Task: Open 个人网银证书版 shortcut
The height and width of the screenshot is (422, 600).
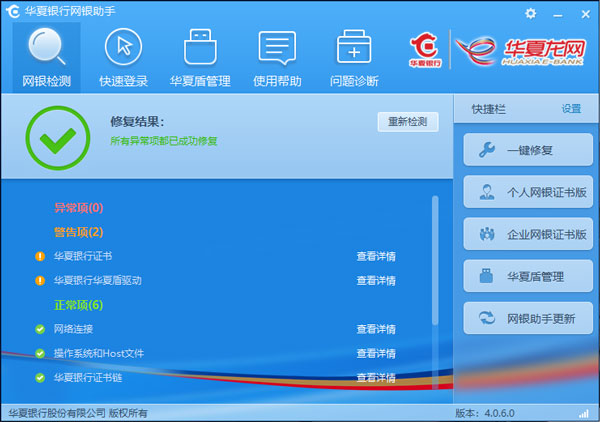Action: pyautogui.click(x=528, y=192)
